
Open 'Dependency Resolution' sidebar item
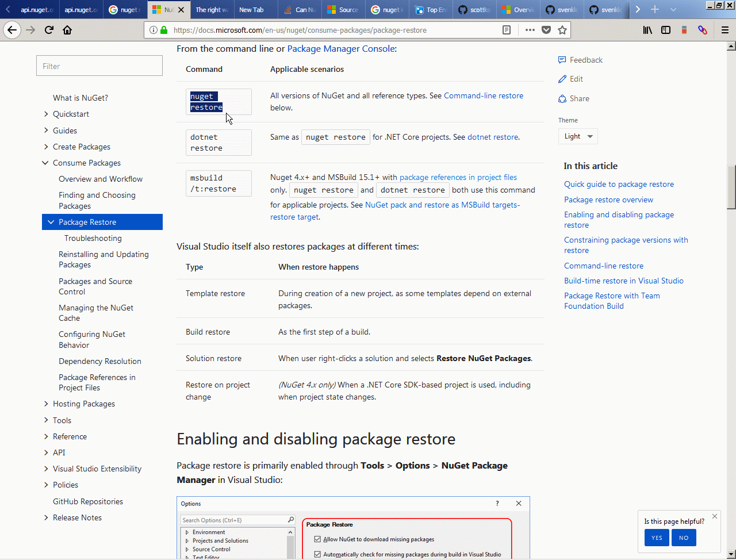[100, 361]
